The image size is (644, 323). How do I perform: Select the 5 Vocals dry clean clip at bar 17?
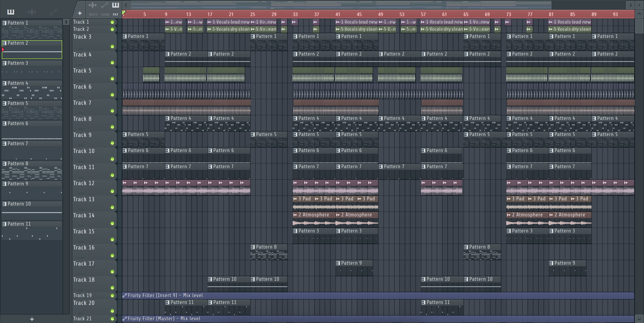[x=229, y=29]
